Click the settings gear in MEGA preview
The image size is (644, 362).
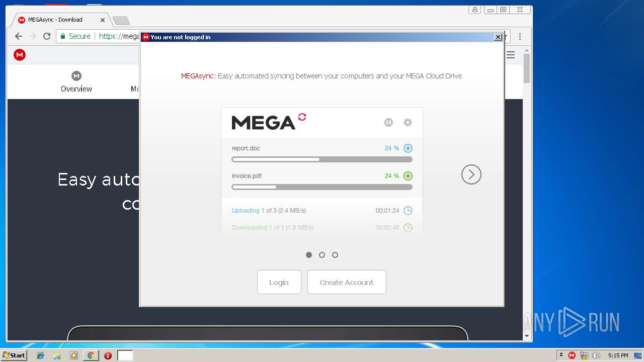coord(408,122)
